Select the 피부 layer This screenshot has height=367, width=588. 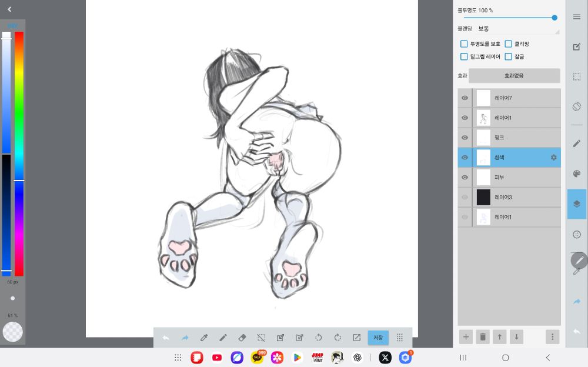tap(509, 178)
